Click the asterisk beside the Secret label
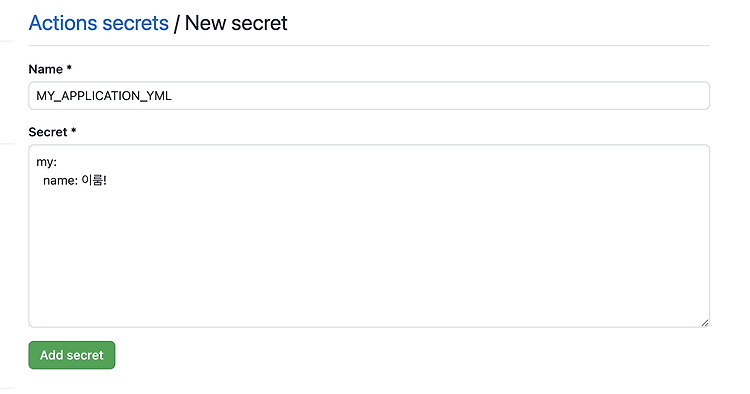The width and height of the screenshot is (750, 394). [74, 131]
